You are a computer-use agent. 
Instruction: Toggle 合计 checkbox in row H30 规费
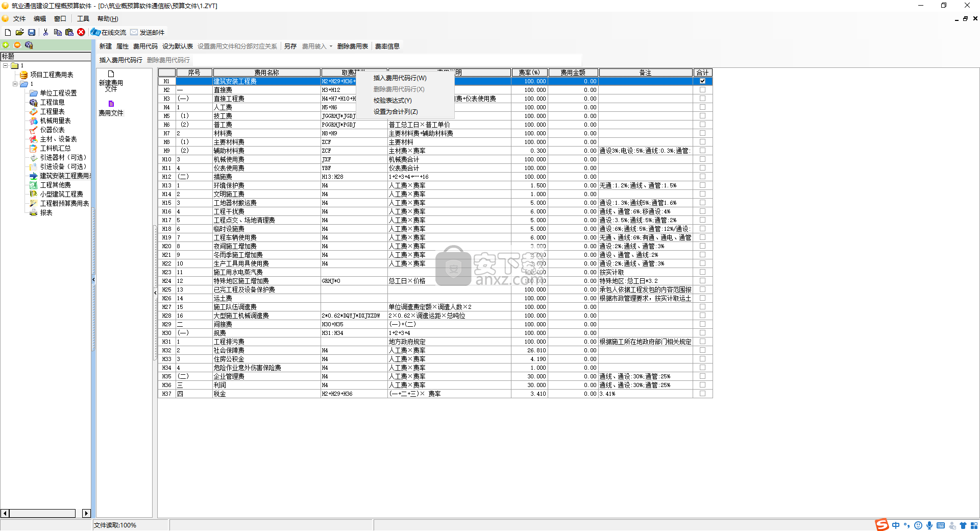click(x=702, y=333)
